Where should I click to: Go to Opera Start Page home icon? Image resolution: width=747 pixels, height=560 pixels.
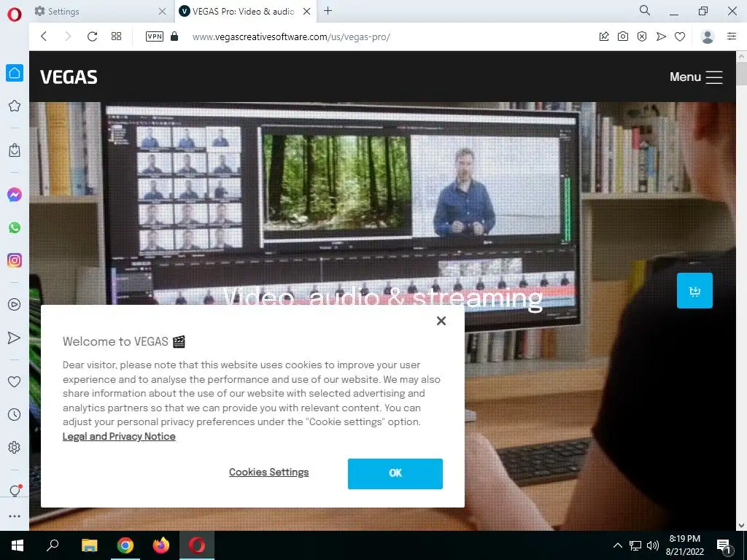click(15, 73)
